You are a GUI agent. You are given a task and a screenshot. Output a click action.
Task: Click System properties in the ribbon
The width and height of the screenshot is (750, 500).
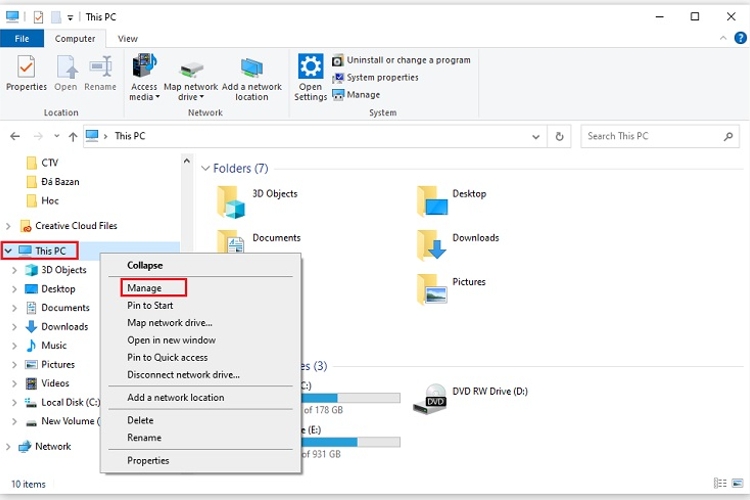[x=375, y=78]
